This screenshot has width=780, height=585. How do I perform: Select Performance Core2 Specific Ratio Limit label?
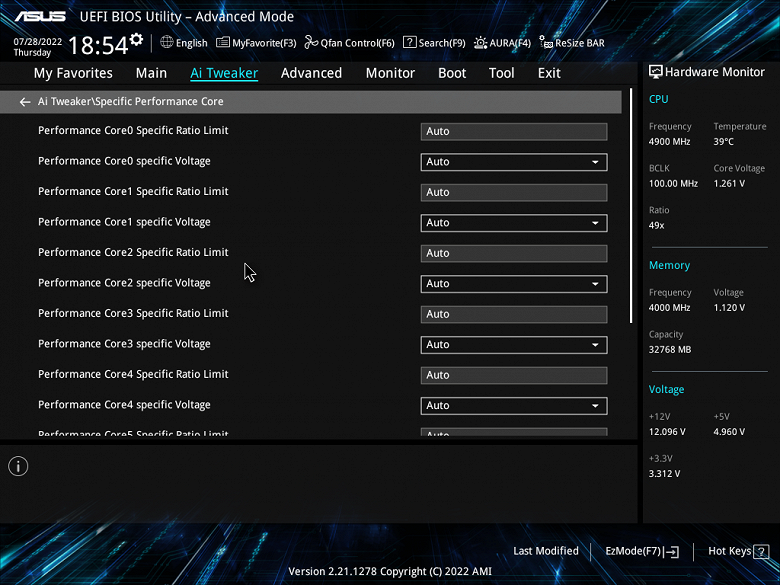tap(133, 252)
